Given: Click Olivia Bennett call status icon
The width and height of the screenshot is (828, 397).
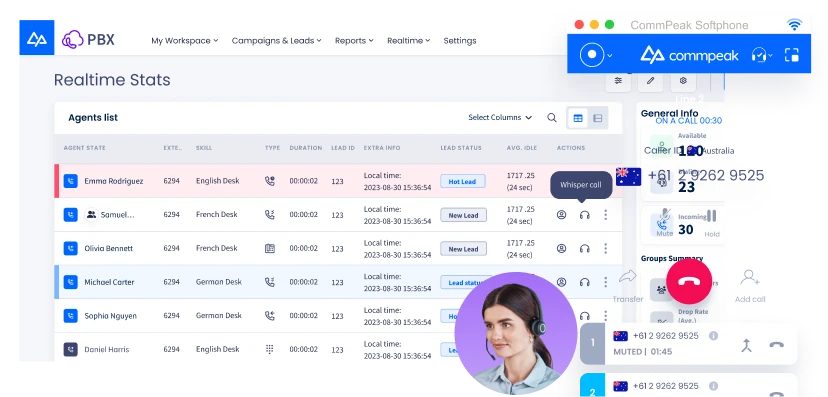Looking at the screenshot, I should coord(71,248).
